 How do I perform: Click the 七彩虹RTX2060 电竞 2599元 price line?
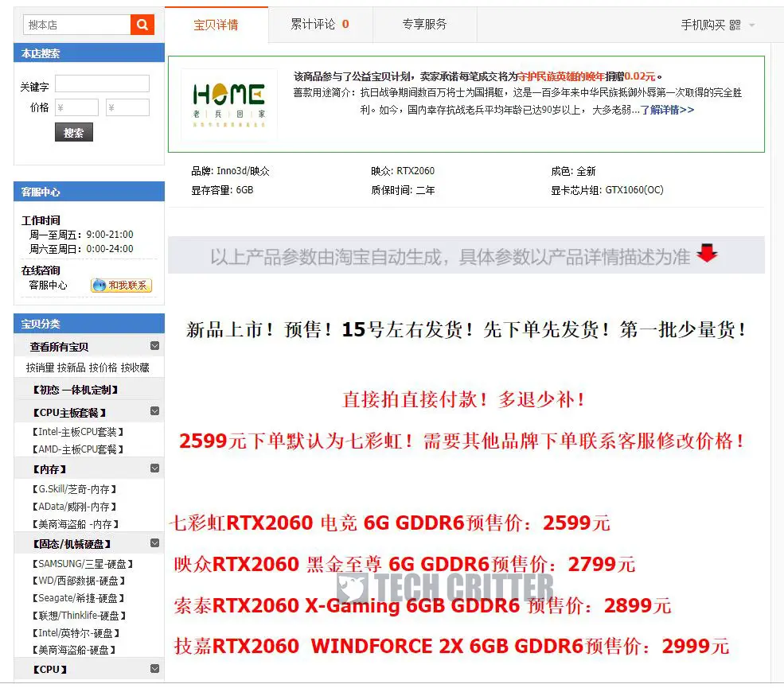[391, 523]
